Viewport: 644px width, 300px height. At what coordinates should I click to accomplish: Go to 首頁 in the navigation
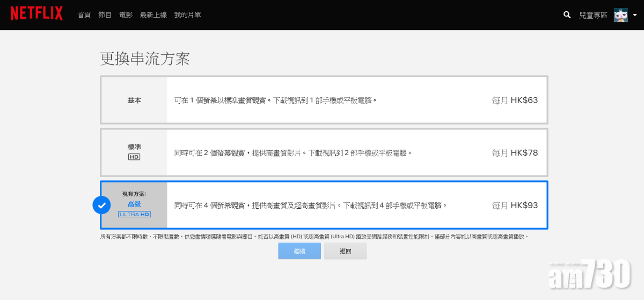tap(84, 15)
